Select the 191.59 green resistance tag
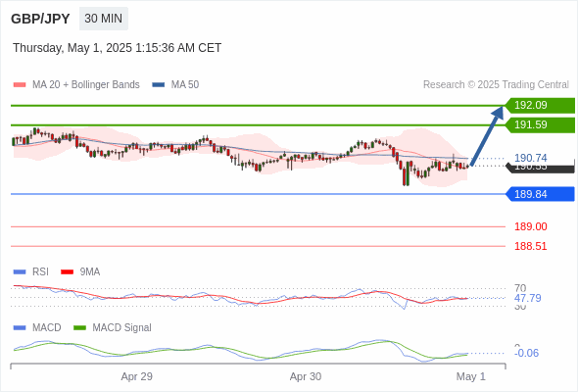 [x=540, y=125]
